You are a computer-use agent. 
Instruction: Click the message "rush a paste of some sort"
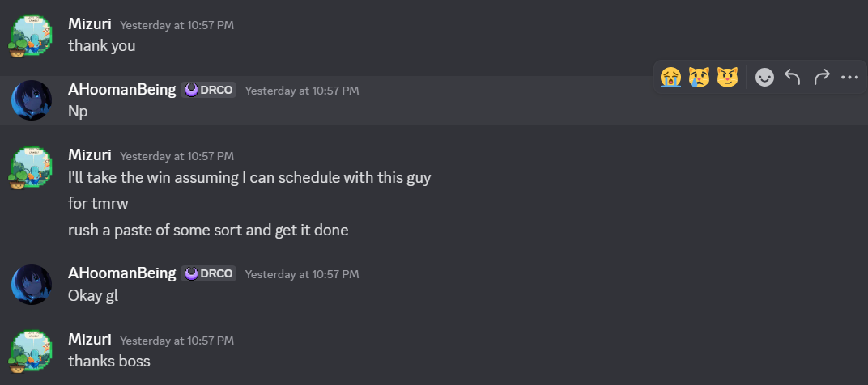point(208,231)
